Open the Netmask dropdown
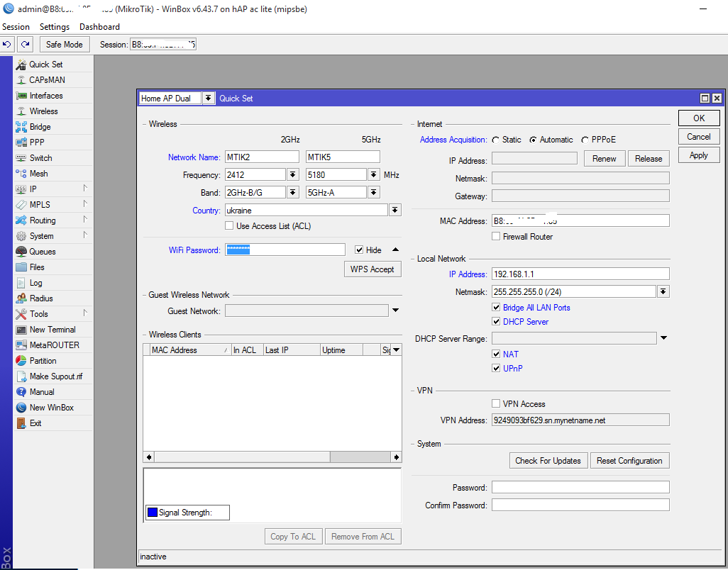Screen dimensions: 728x570 (x=663, y=291)
